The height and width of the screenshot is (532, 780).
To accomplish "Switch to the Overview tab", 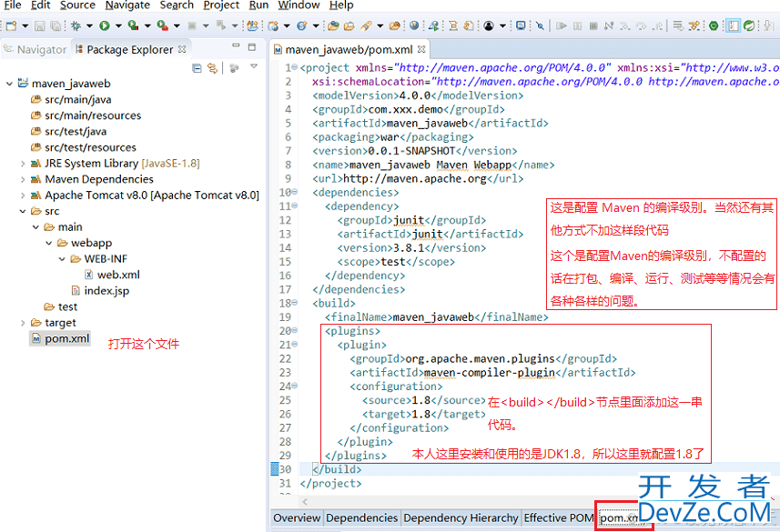I will point(297,517).
